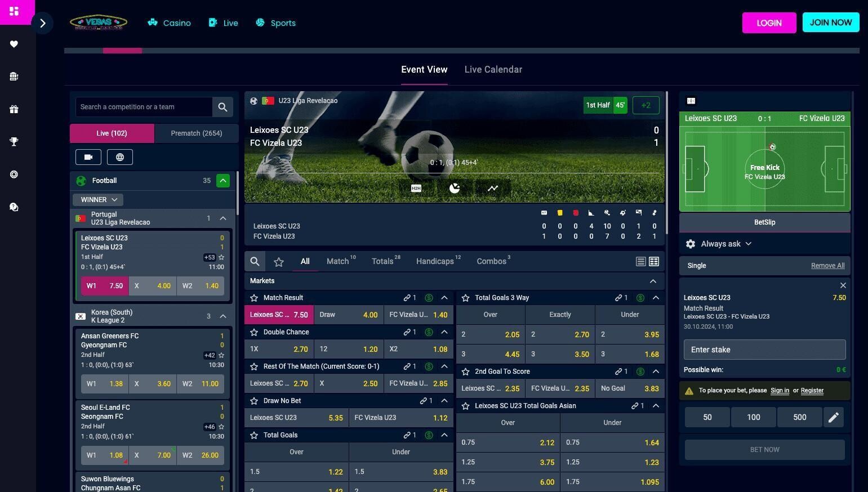The height and width of the screenshot is (492, 868).
Task: Click the search magnifier beside competition field
Action: [222, 107]
